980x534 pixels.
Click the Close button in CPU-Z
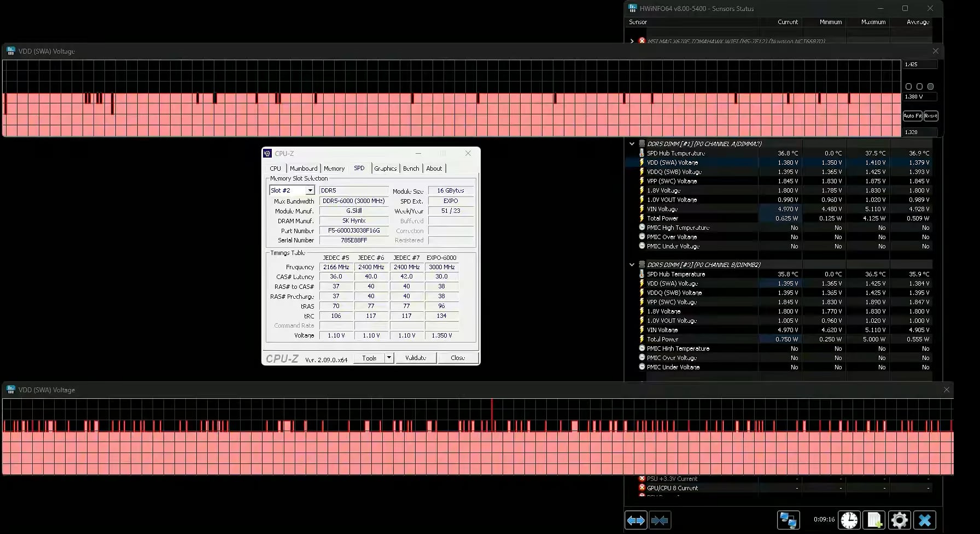click(x=458, y=358)
